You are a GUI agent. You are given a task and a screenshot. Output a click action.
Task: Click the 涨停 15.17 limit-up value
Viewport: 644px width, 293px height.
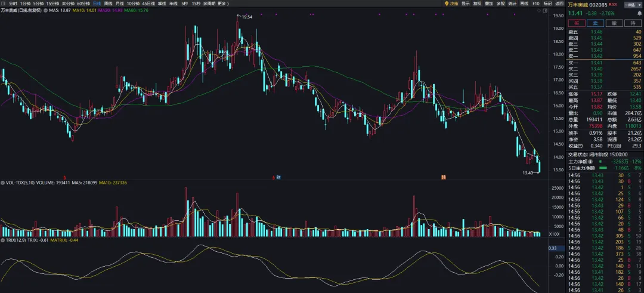click(597, 94)
